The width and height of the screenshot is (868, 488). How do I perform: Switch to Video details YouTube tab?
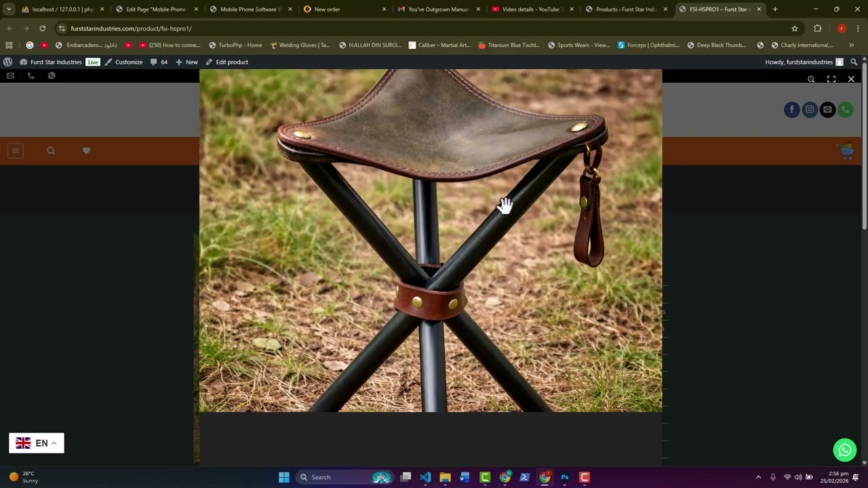tap(532, 9)
